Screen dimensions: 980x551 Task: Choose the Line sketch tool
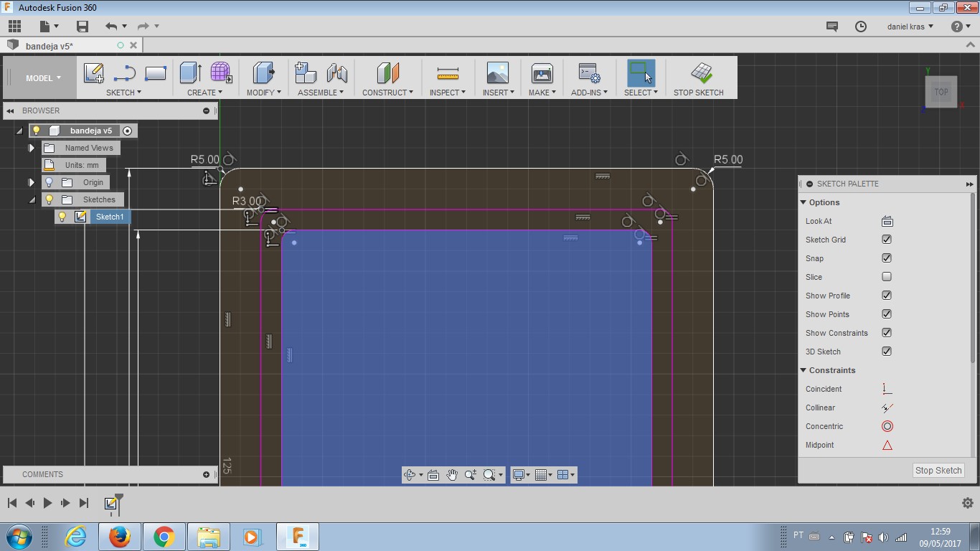point(125,73)
